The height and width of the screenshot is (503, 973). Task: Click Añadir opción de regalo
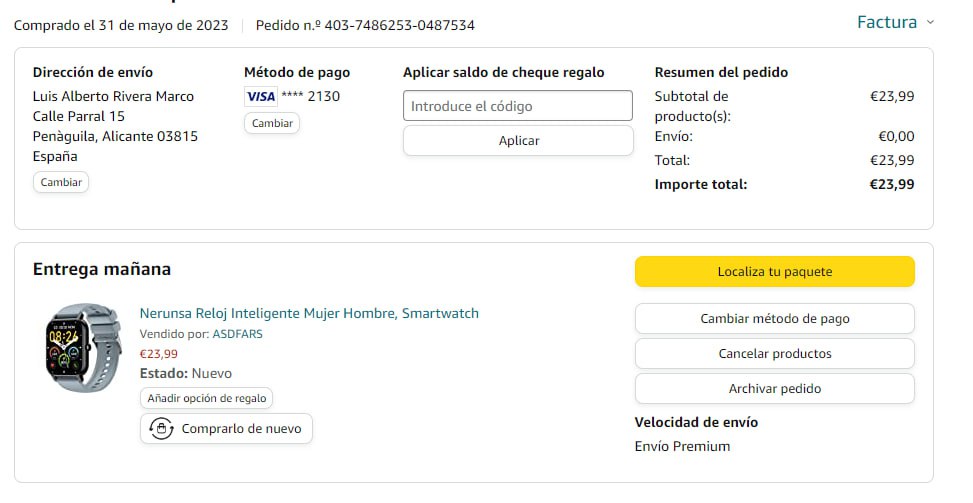(x=207, y=398)
